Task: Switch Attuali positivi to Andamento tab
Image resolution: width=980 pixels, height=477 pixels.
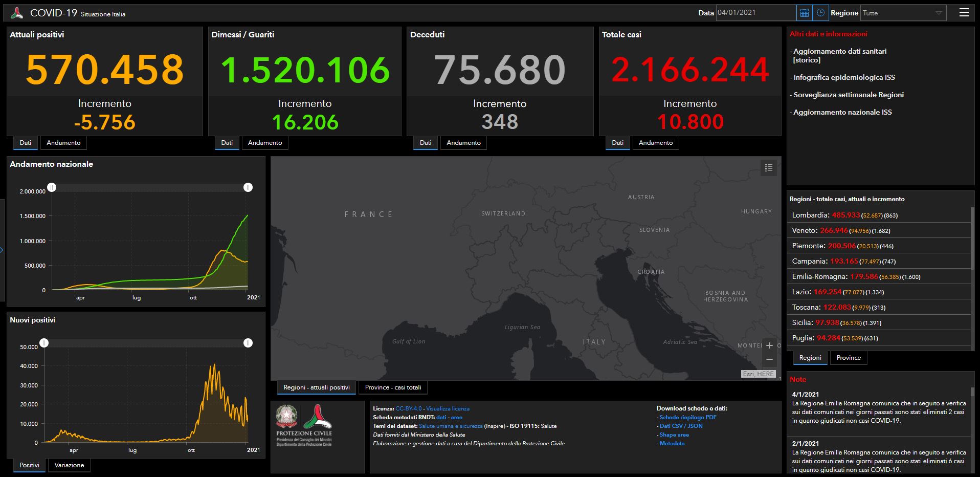Action: tap(63, 143)
